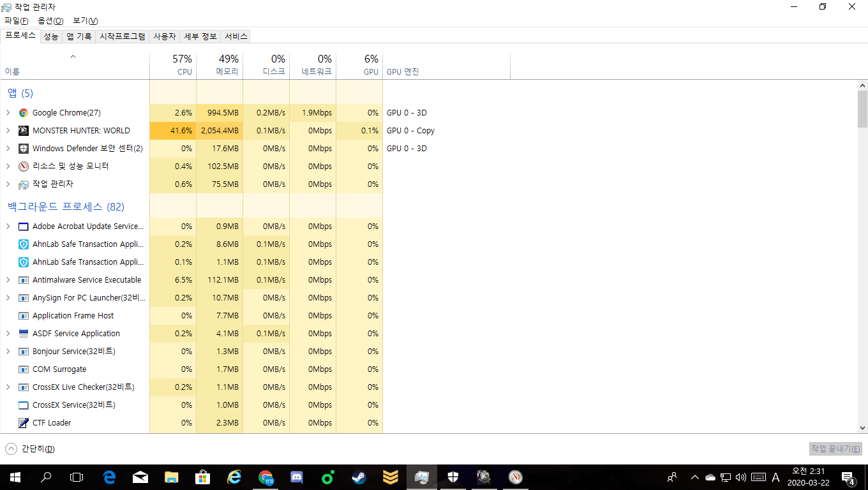Open Steam from the taskbar

[359, 477]
